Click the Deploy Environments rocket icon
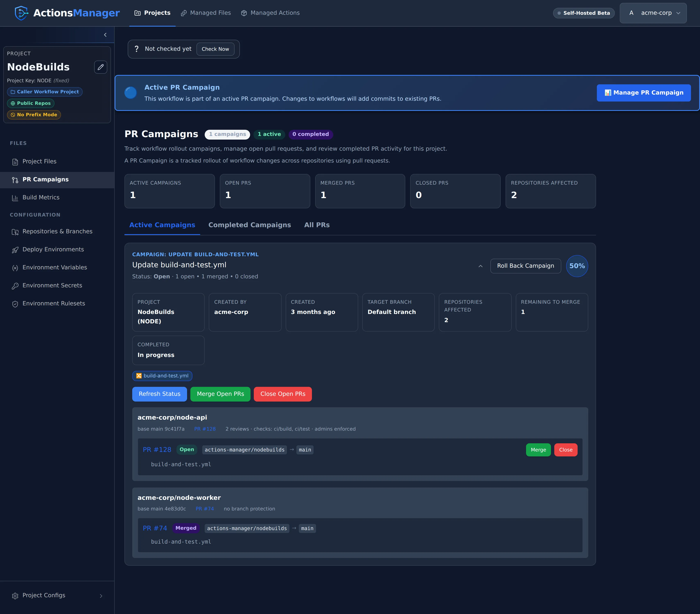The image size is (700, 614). click(x=15, y=250)
